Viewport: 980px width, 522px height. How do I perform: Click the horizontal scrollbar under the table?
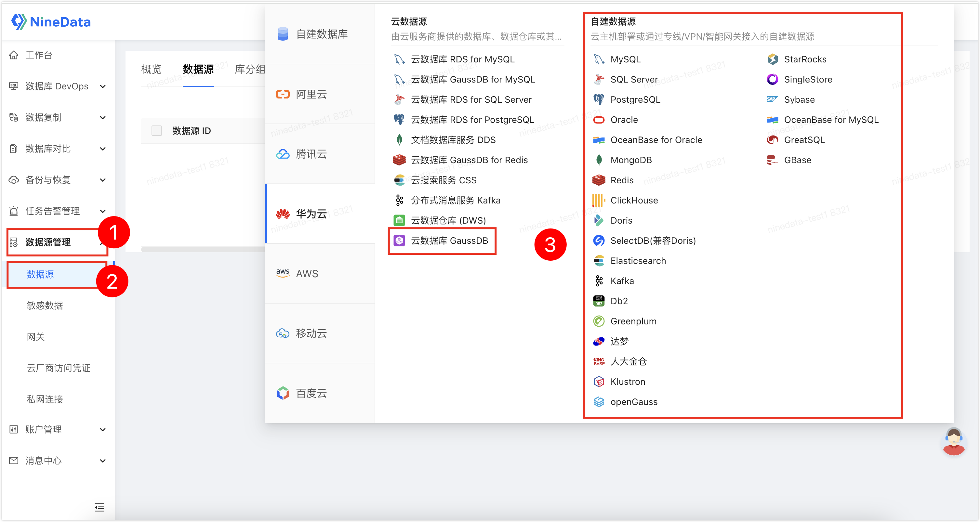[203, 249]
